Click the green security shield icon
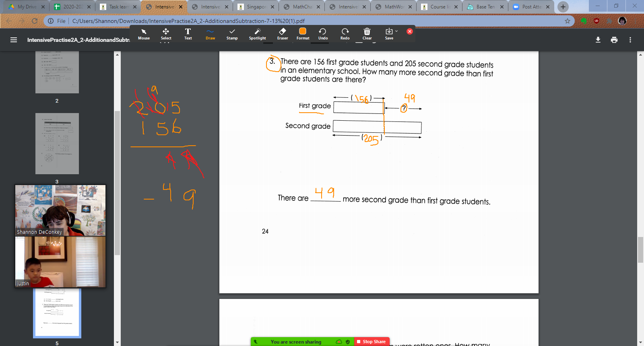The height and width of the screenshot is (346, 644). click(348, 342)
